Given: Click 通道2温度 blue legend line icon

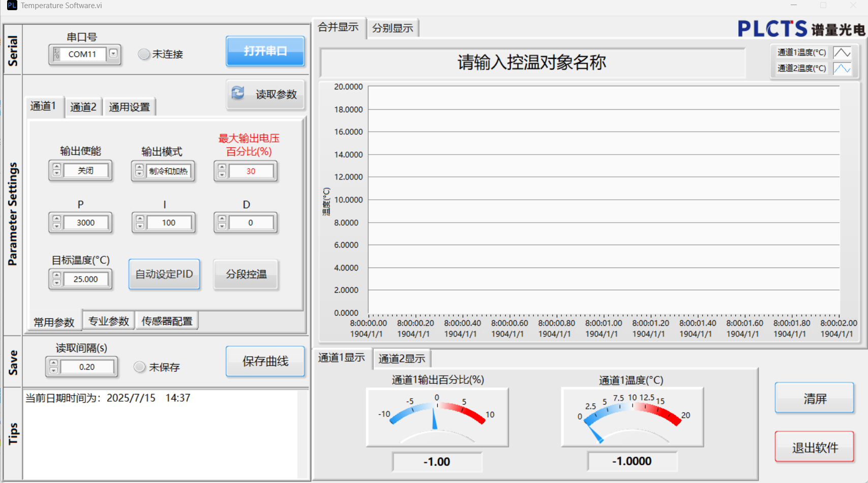Looking at the screenshot, I should (842, 68).
